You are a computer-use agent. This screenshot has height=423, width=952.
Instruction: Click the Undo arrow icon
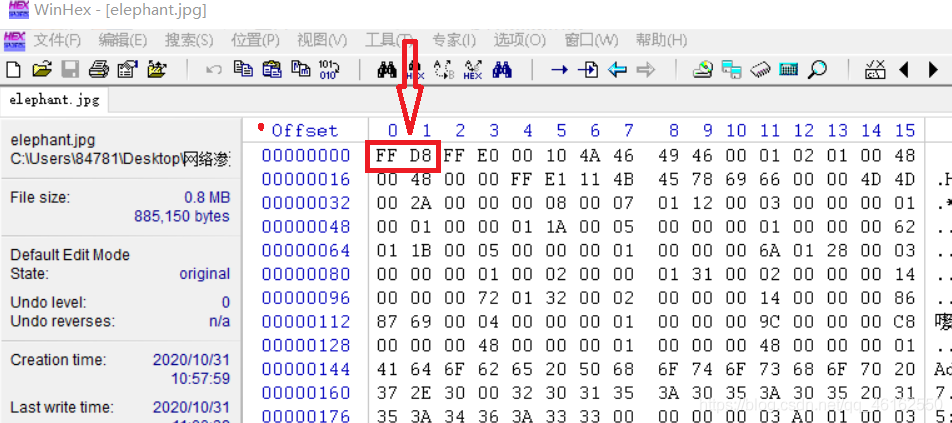click(214, 69)
